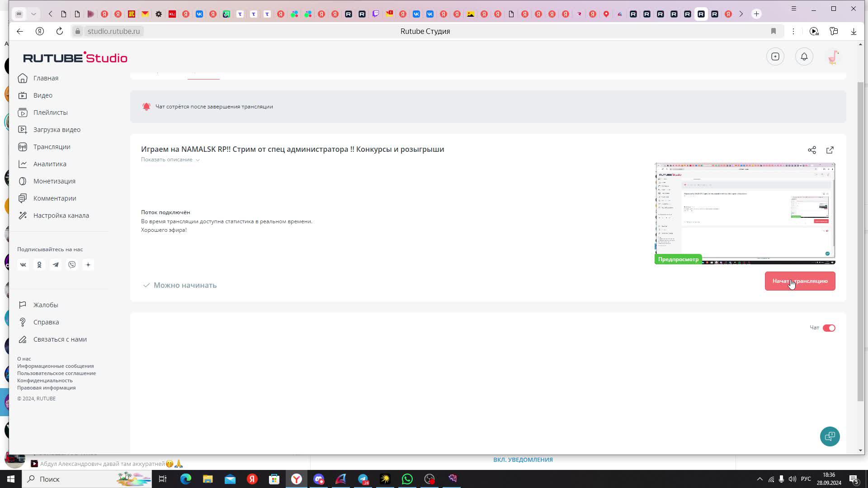Click the Связаться с нами pencil icon
Screen dimensions: 868x488
(23, 339)
